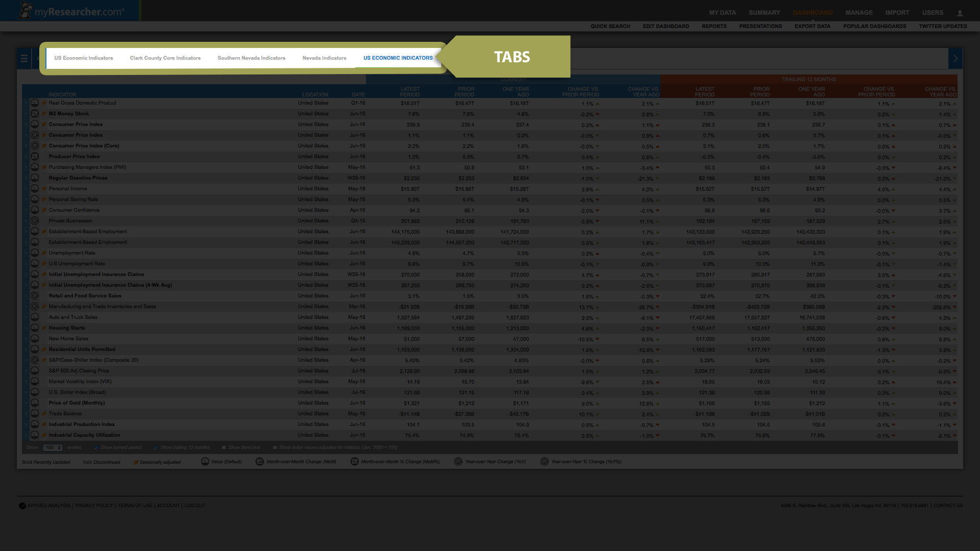This screenshot has height=551, width=980.
Task: Switch to Nevada Indicators tab
Action: point(325,58)
